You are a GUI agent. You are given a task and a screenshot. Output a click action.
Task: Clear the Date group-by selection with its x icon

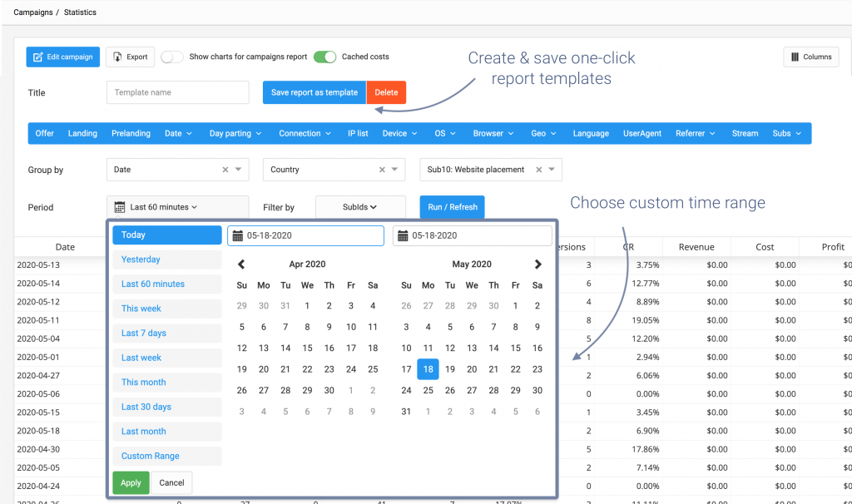[x=226, y=170]
